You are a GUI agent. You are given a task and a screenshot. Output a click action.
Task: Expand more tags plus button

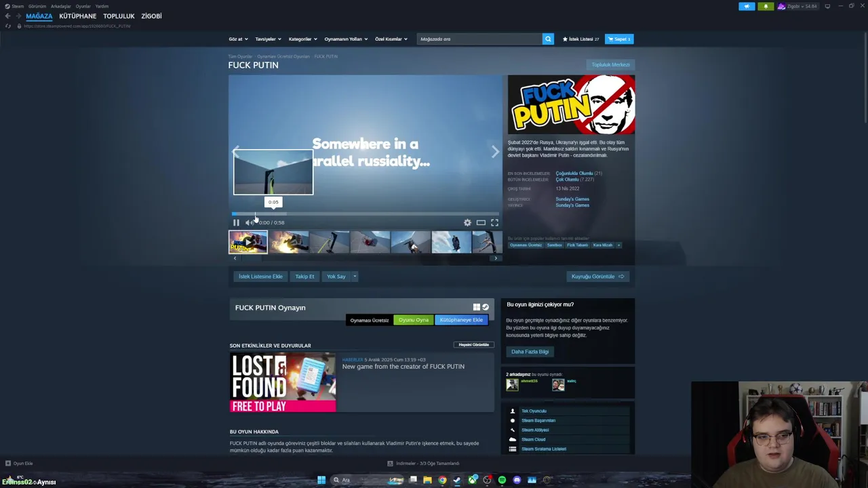coord(618,245)
